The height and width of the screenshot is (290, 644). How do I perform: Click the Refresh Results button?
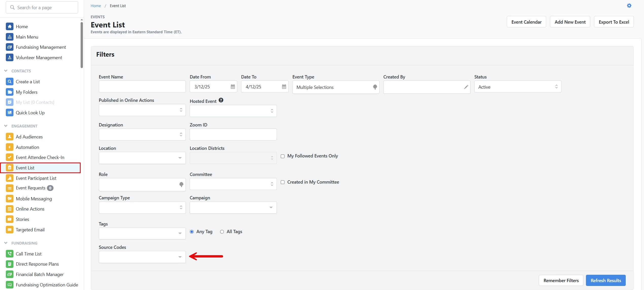click(605, 281)
